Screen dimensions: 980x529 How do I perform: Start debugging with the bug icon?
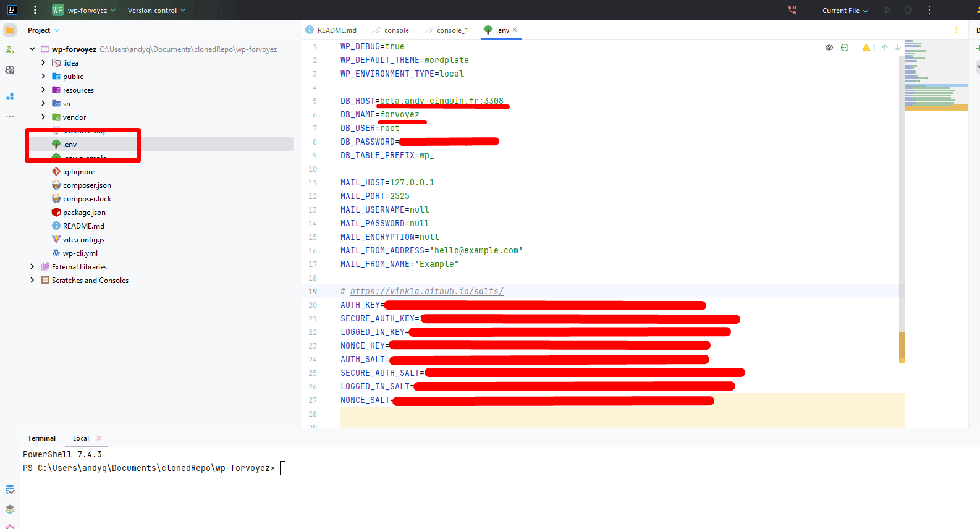pos(908,10)
